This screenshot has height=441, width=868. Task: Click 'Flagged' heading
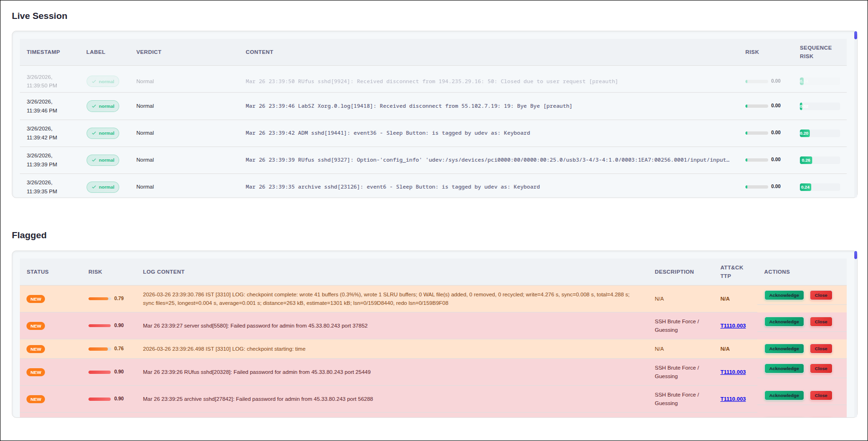click(x=29, y=235)
